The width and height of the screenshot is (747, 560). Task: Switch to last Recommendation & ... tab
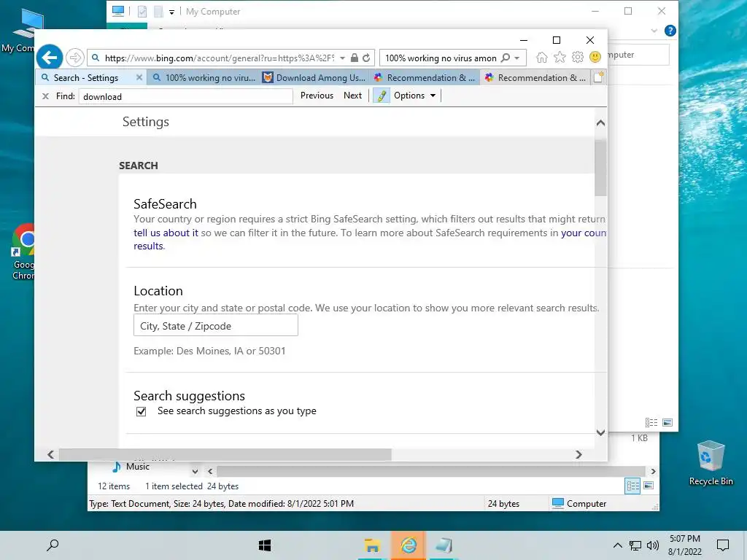point(536,77)
